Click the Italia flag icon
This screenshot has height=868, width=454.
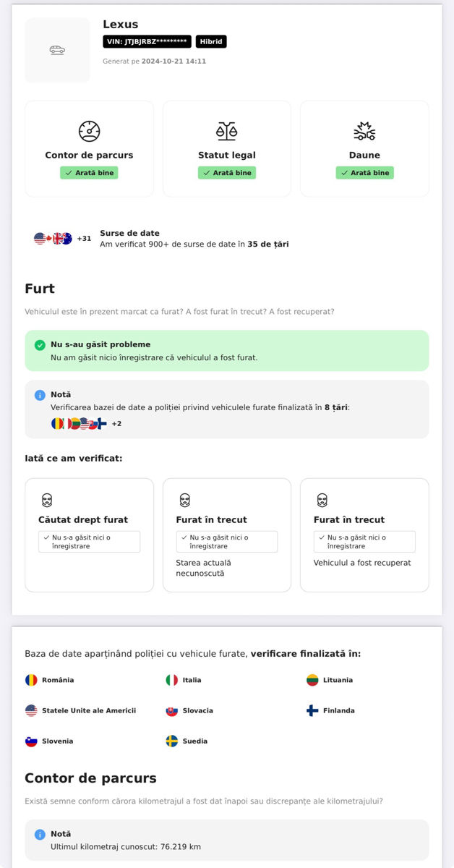(172, 680)
